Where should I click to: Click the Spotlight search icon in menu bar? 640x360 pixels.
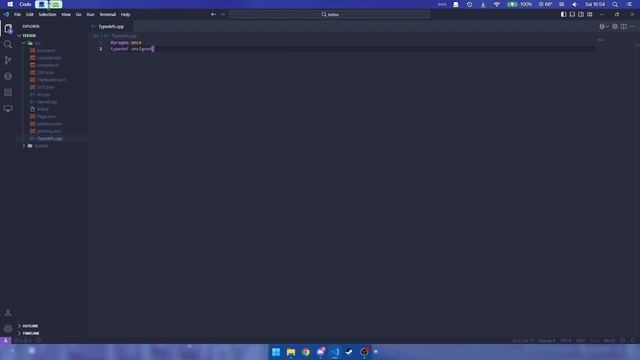pos(615,4)
